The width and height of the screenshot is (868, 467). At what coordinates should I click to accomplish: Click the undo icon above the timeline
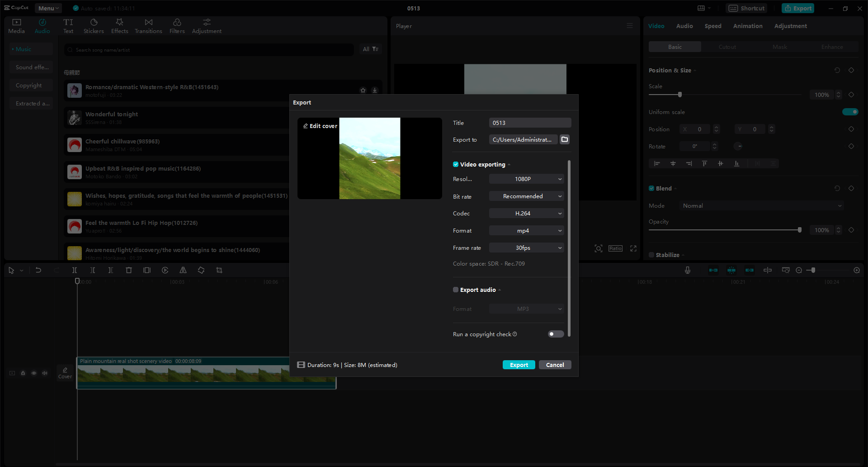38,270
